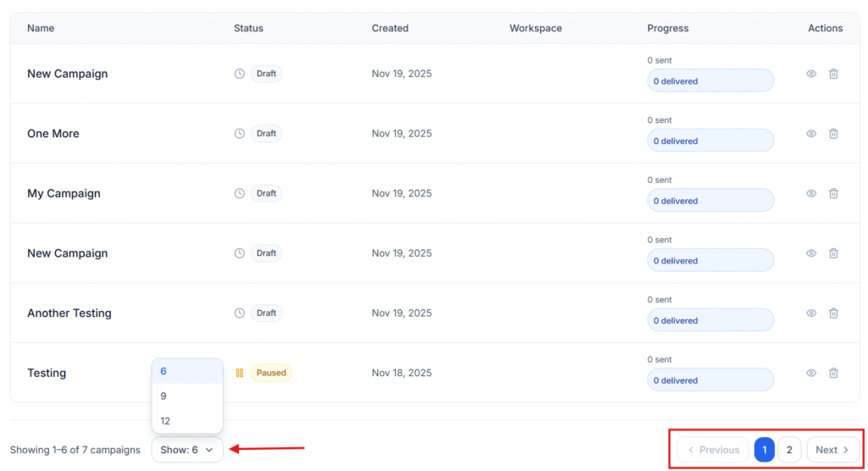The height and width of the screenshot is (471, 868).
Task: Remove the Another Testing campaign
Action: pos(833,313)
